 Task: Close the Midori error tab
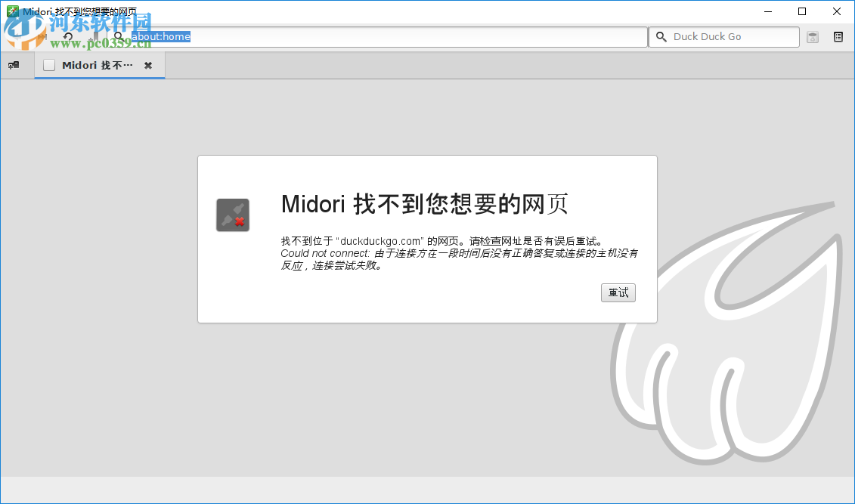(x=148, y=65)
